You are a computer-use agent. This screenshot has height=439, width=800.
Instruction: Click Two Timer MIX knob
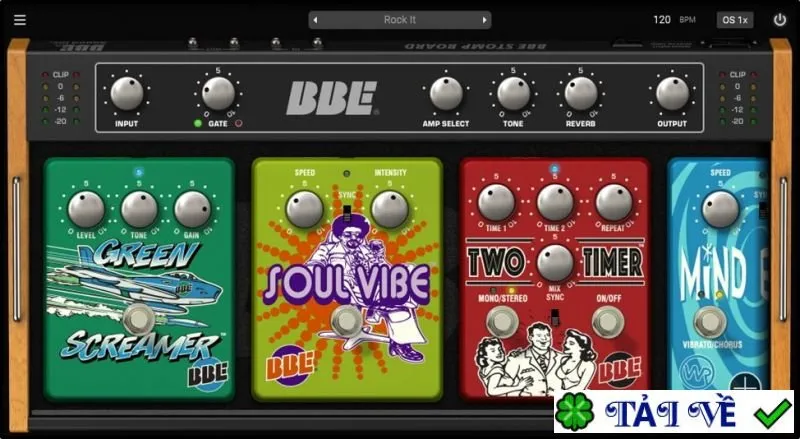(555, 263)
